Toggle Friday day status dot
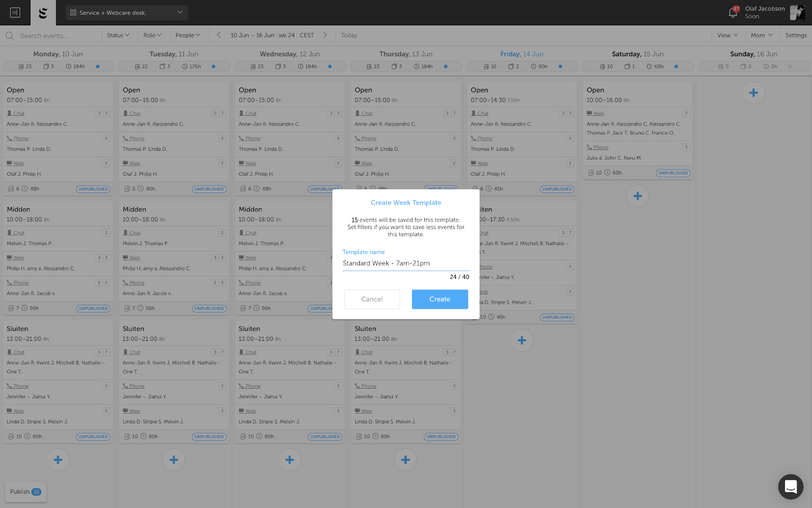This screenshot has width=812, height=508. [560, 67]
